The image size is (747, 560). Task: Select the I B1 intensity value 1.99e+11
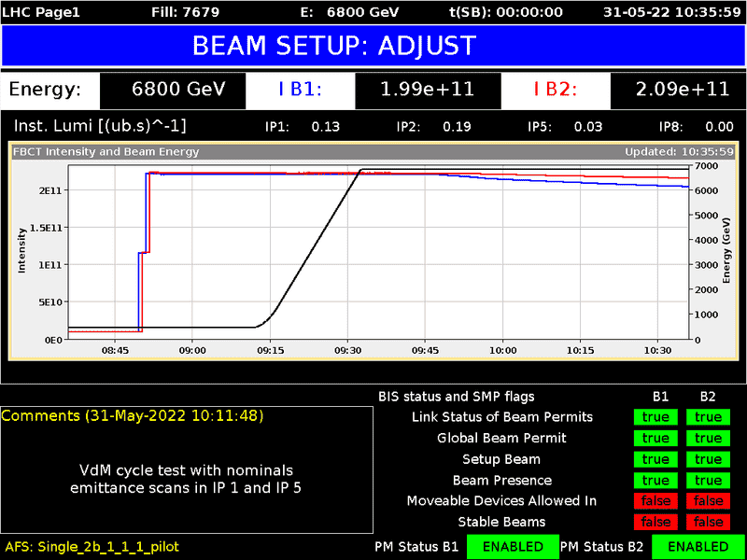point(427,90)
